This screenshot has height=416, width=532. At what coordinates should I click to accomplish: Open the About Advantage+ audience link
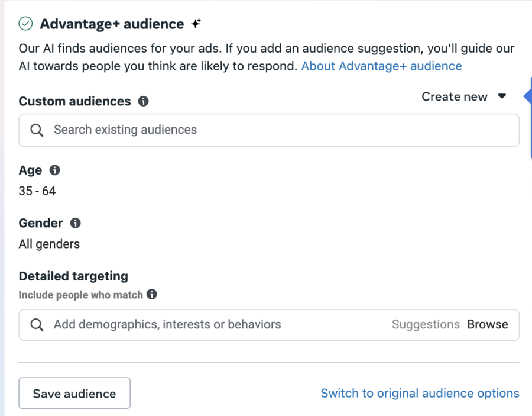point(381,66)
